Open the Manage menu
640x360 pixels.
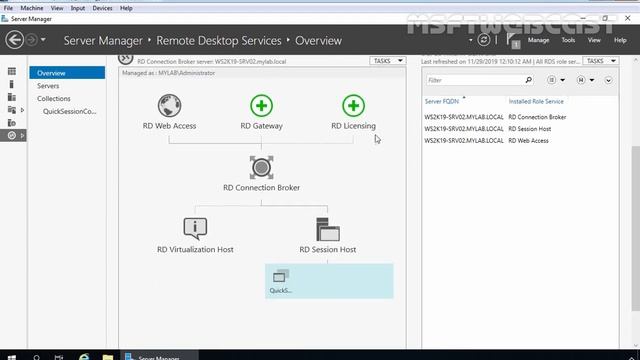(x=538, y=40)
